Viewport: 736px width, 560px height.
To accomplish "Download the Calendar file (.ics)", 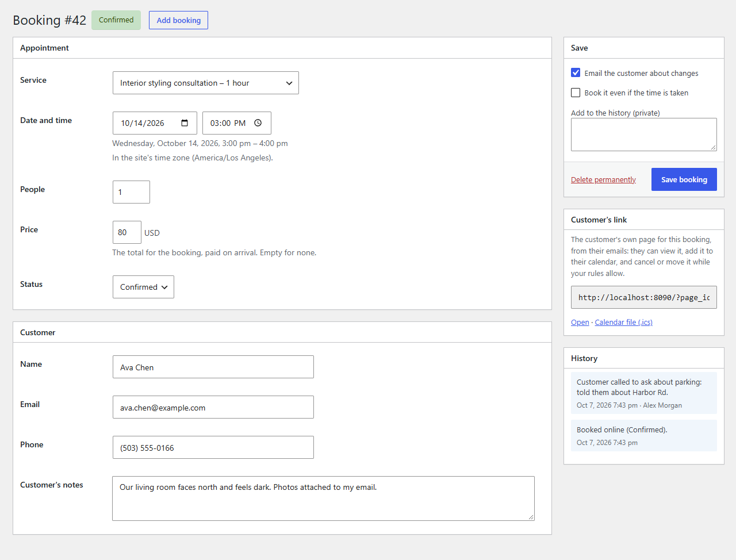I will tap(623, 323).
